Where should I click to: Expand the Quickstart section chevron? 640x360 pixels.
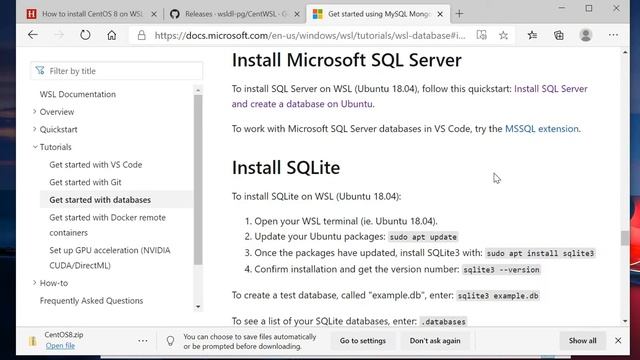tap(35, 129)
